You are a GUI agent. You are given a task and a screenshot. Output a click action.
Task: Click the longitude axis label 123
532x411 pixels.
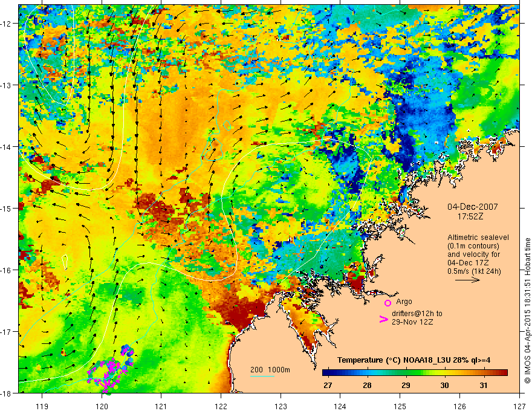[281, 406]
